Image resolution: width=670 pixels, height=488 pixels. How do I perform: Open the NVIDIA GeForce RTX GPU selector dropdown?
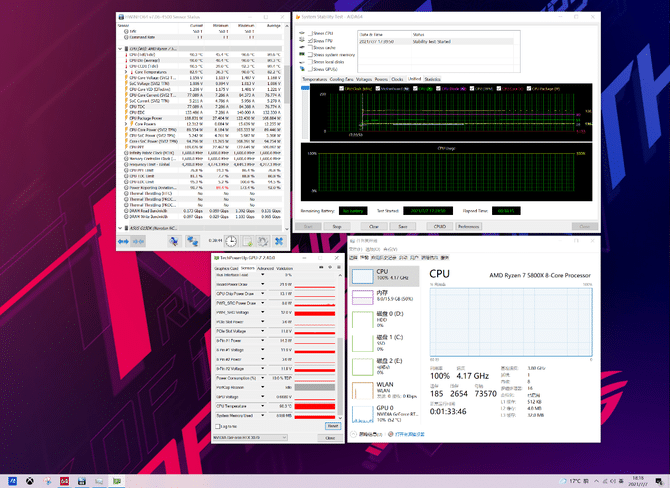pyautogui.click(x=250, y=438)
